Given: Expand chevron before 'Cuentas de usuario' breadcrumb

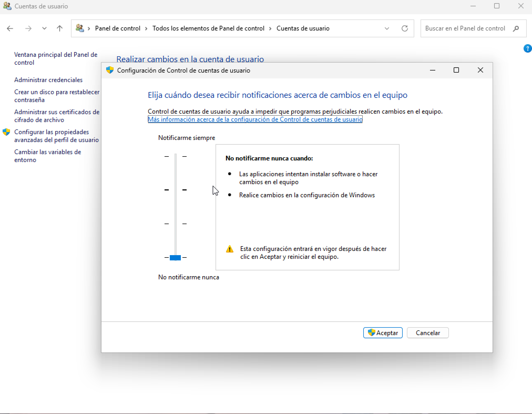Looking at the screenshot, I should 270,28.
